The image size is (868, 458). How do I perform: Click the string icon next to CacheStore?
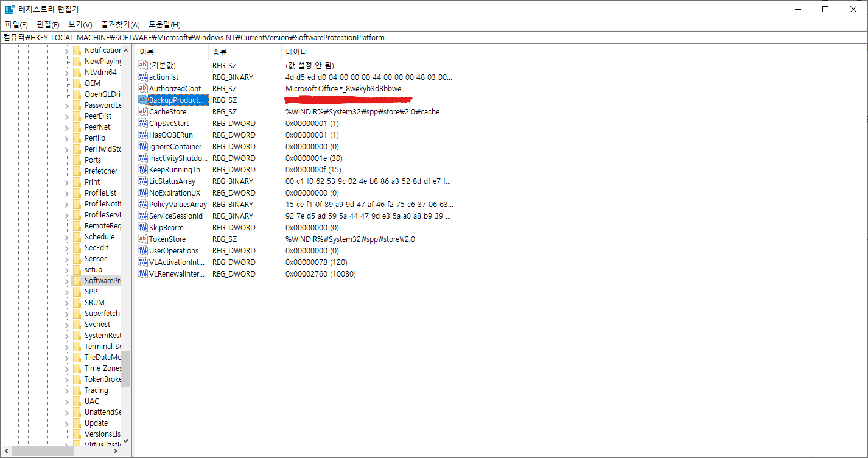143,112
